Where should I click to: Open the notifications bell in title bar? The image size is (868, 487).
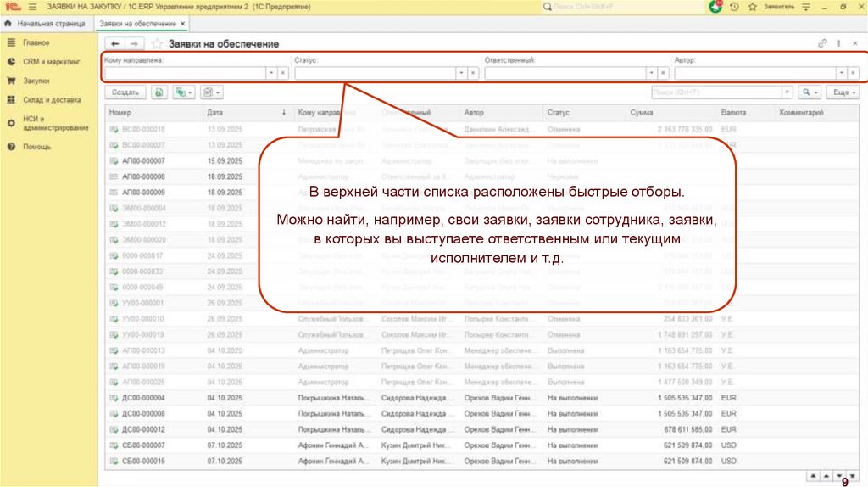[715, 7]
